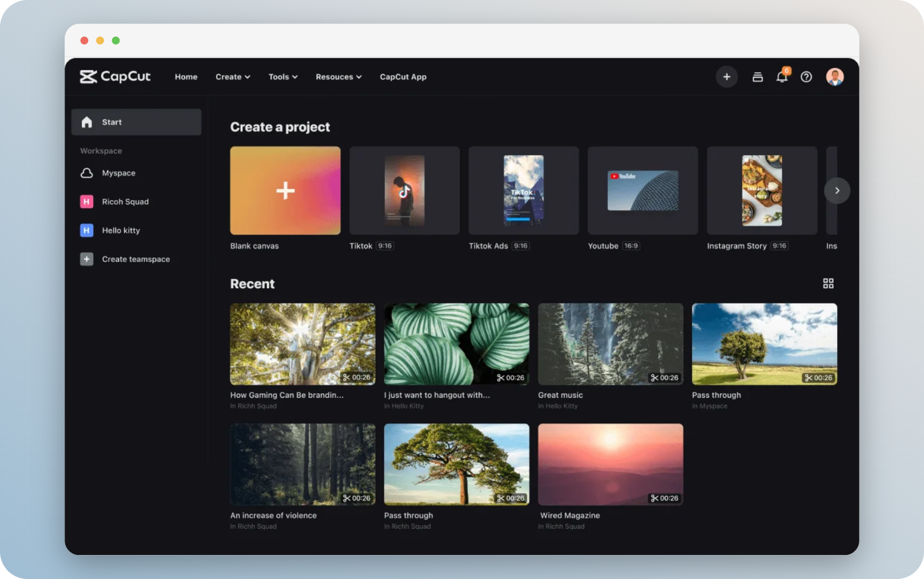
Task: Click the CapCut logo in header
Action: point(115,77)
